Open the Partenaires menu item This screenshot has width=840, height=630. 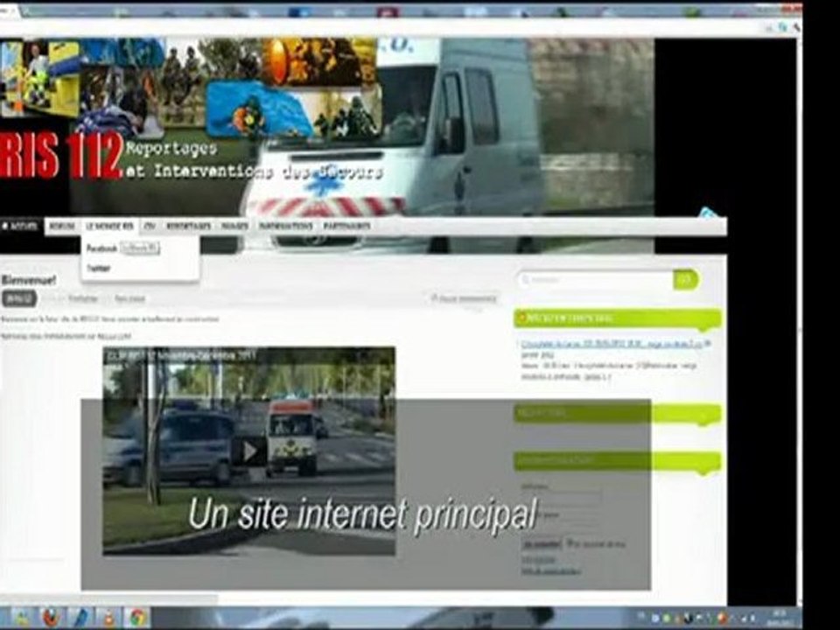[x=347, y=227]
